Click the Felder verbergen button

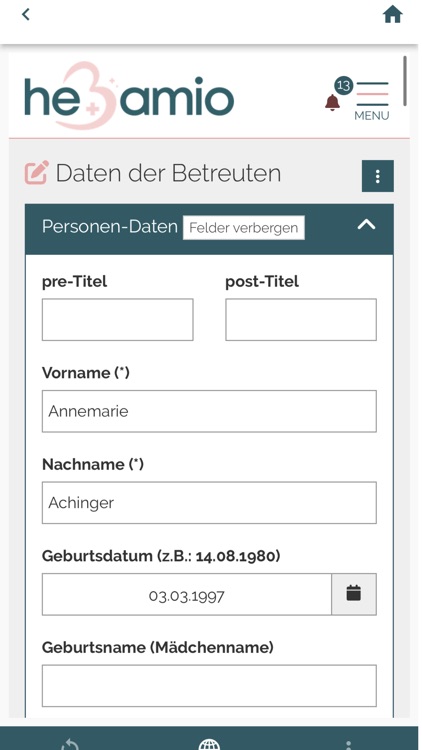(244, 228)
